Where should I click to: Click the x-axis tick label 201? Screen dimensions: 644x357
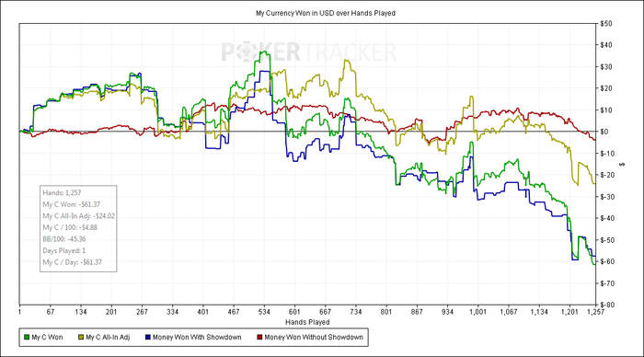click(x=111, y=312)
